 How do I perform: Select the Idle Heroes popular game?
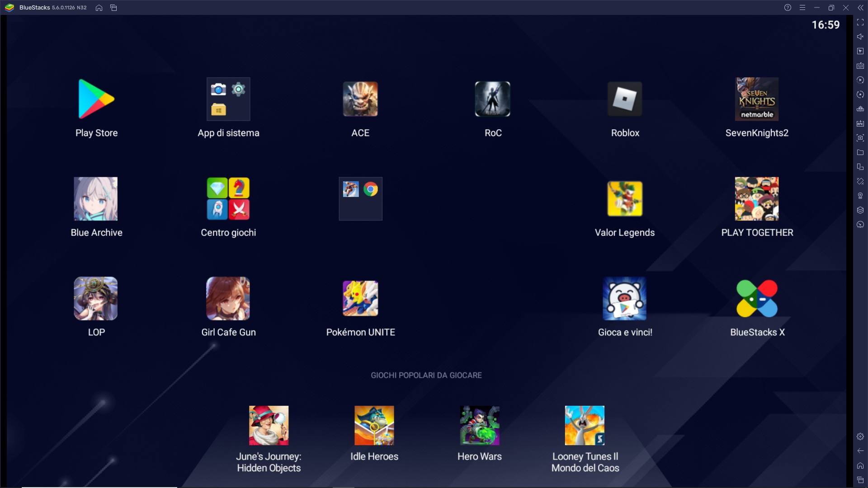pos(374,426)
